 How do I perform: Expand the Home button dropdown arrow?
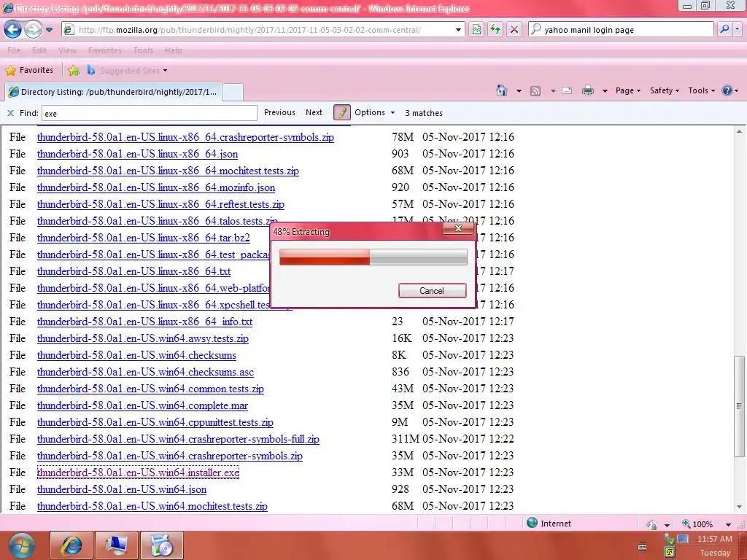(x=519, y=90)
